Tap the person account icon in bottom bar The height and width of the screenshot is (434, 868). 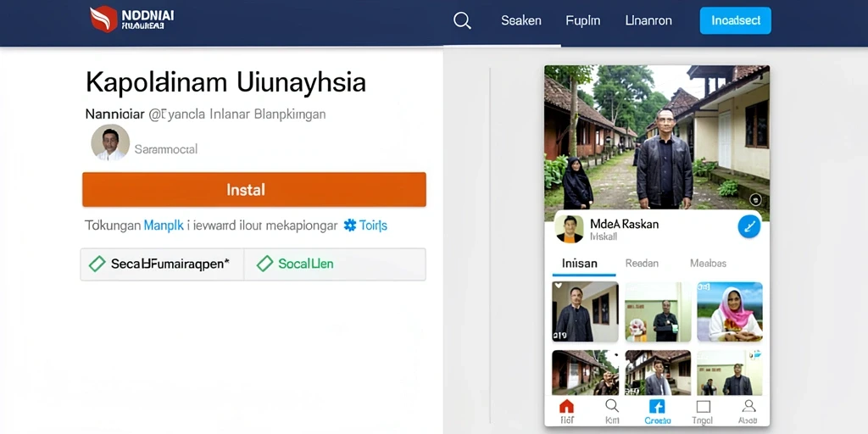[748, 406]
